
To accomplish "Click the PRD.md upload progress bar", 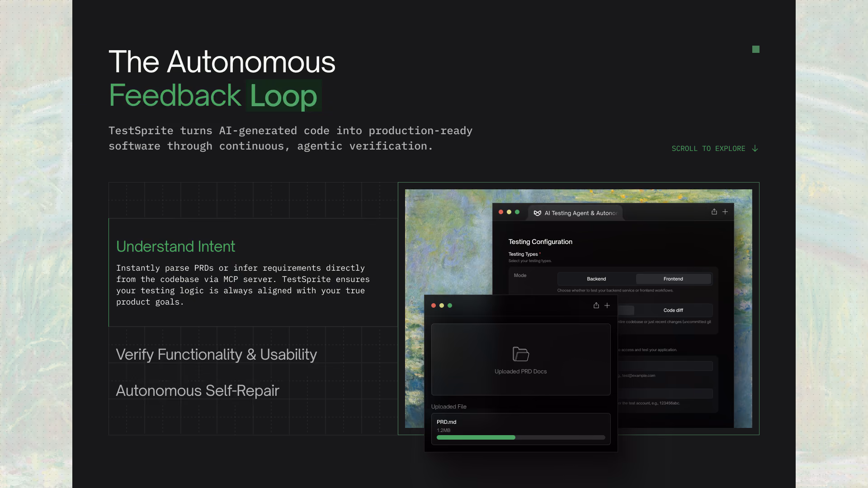I will pyautogui.click(x=521, y=437).
